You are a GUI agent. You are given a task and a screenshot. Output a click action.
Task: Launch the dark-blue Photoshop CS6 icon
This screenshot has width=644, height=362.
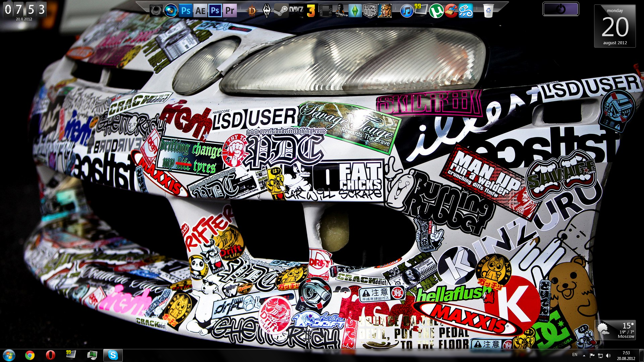click(x=215, y=11)
